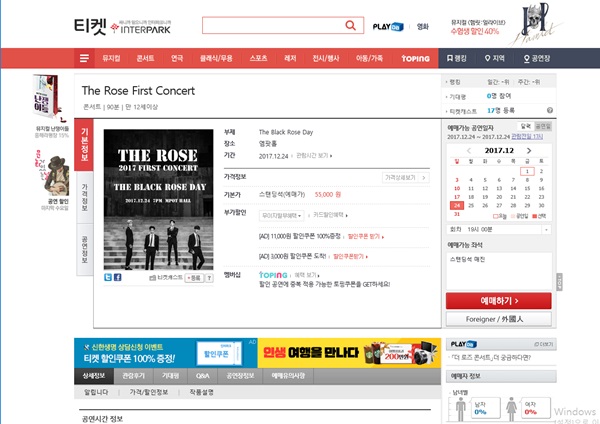Switch calendar view to 공연일 toggle
600x424 pixels.
point(543,126)
